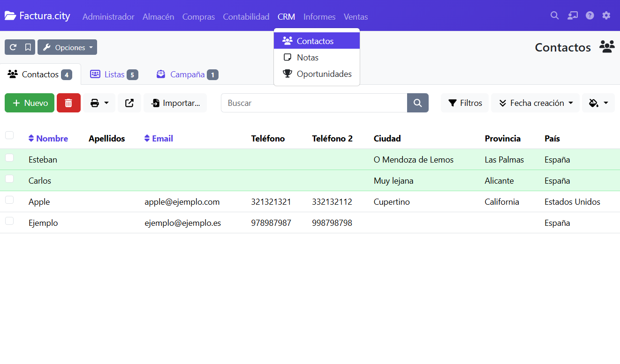
Task: Click the Alicante province cell
Action: [499, 181]
